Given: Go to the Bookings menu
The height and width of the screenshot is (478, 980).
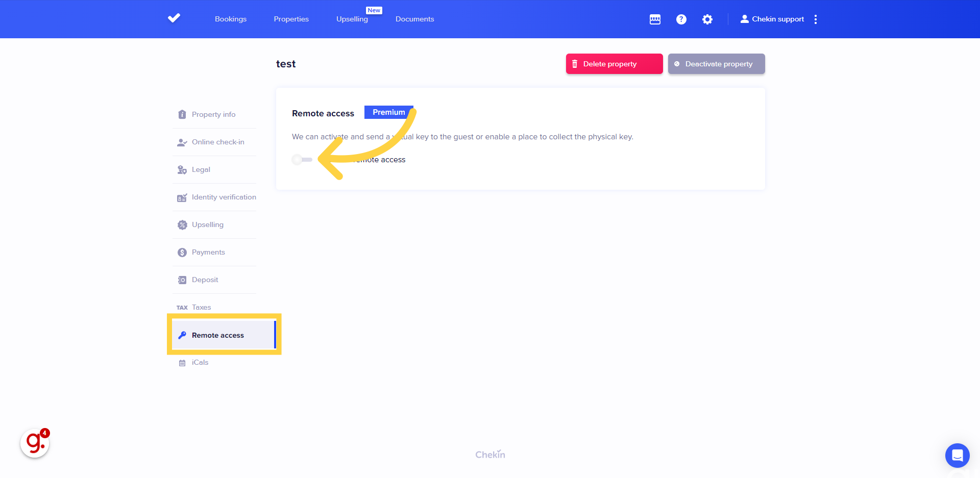Looking at the screenshot, I should (230, 19).
